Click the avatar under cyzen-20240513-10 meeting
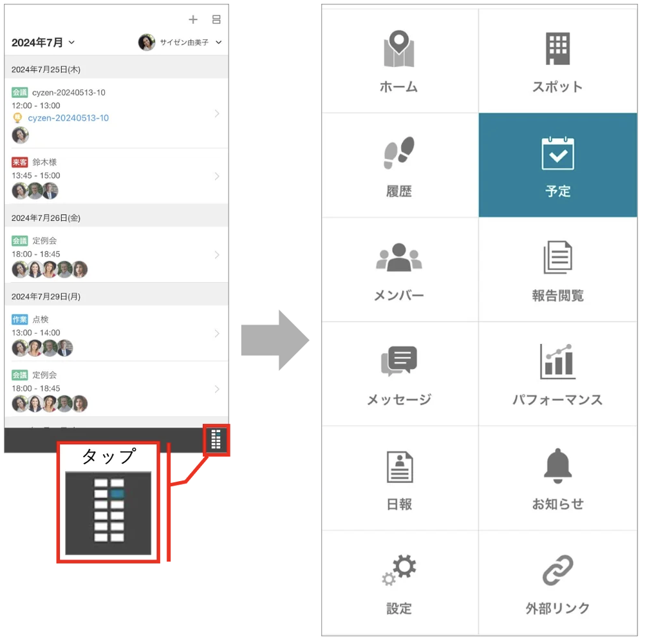This screenshot has width=645, height=644. (20, 135)
